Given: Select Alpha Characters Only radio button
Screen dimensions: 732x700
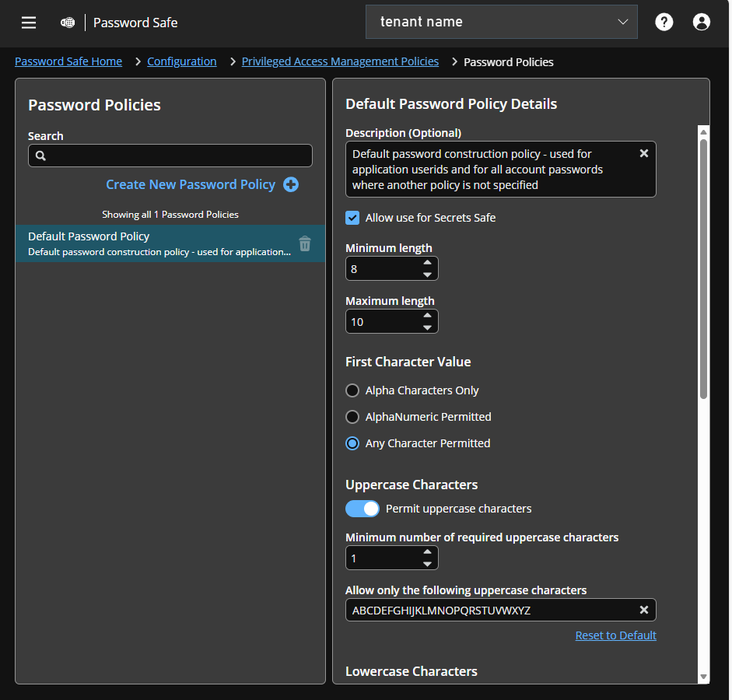Looking at the screenshot, I should click(x=352, y=390).
